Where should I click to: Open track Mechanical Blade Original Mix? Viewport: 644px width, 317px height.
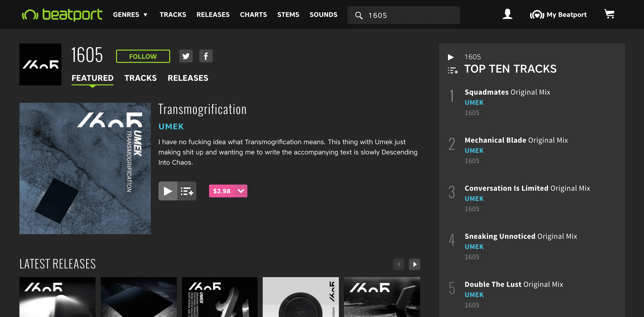point(516,140)
